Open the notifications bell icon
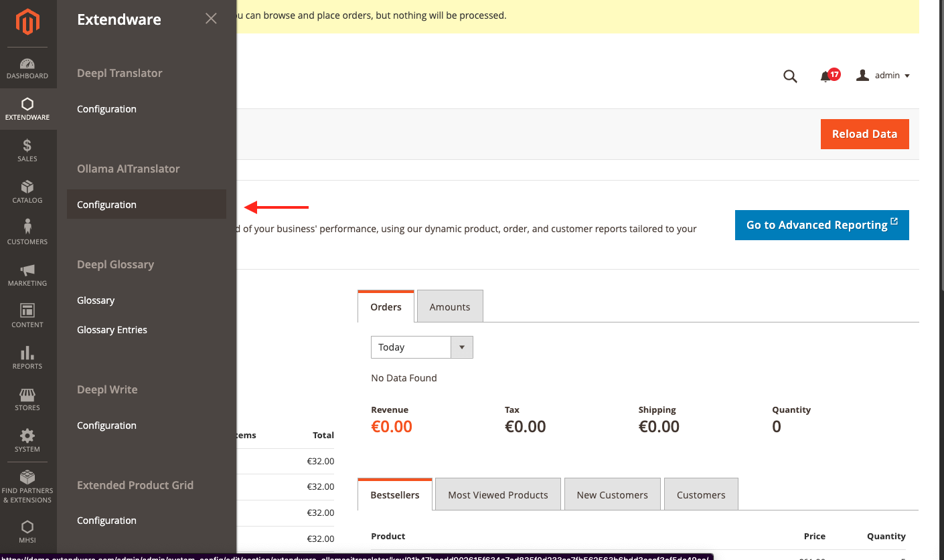The width and height of the screenshot is (944, 560). [x=827, y=76]
